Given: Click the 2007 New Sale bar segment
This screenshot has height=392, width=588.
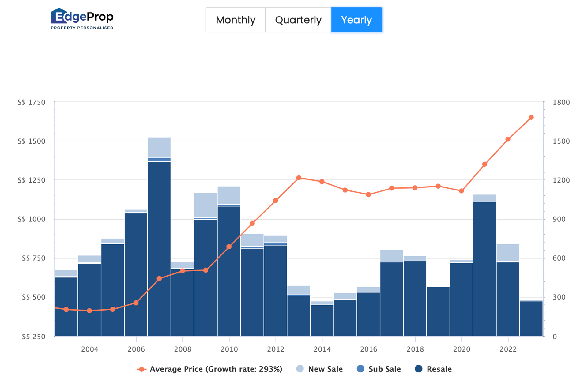Looking at the screenshot, I should click(159, 148).
